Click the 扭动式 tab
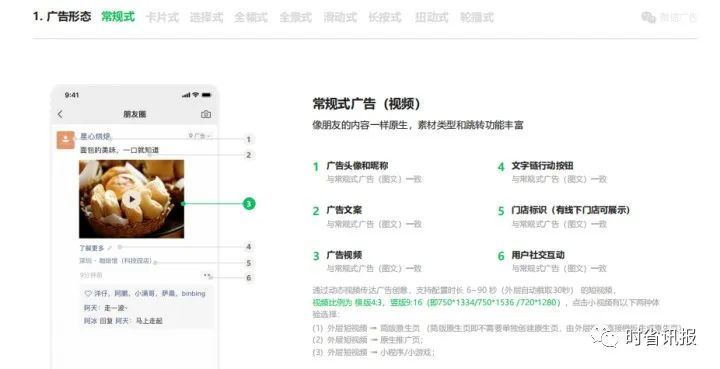720x369 pixels. coord(431,17)
